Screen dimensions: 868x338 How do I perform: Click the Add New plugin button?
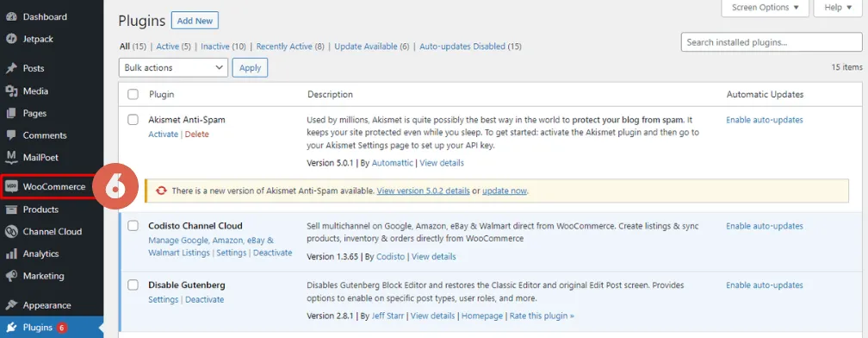pos(195,21)
